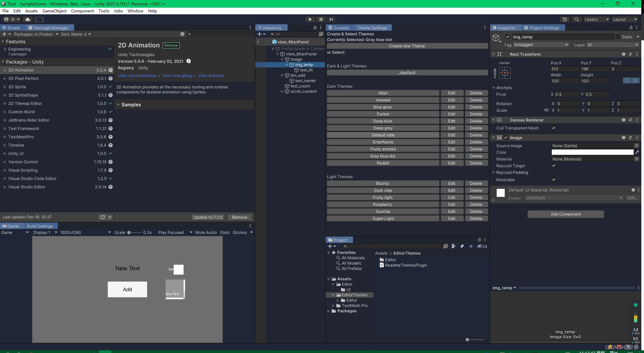The width and height of the screenshot is (644, 353).
Task: Click Package Manager refresh icon
Action: pyautogui.click(x=103, y=217)
